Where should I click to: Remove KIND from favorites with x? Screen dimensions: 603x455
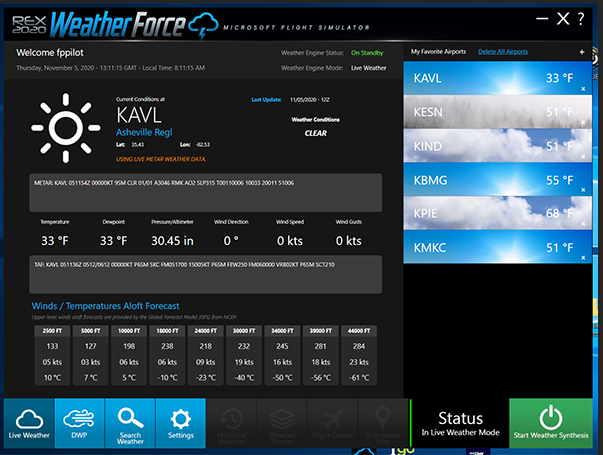point(583,157)
